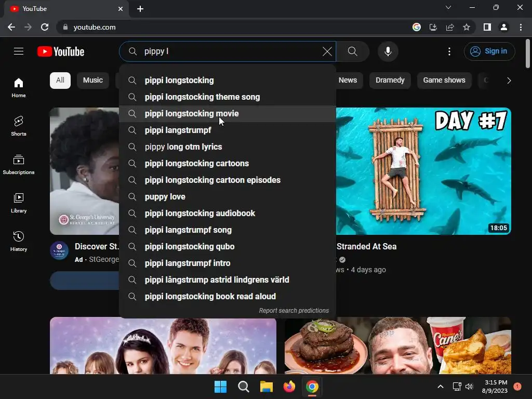Choose suggestion 'pippi långstrump astrid lindgrens värld'
Image resolution: width=532 pixels, height=399 pixels.
pos(228,280)
